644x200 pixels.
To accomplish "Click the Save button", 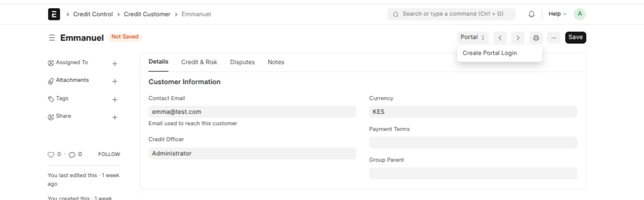I will tap(576, 37).
